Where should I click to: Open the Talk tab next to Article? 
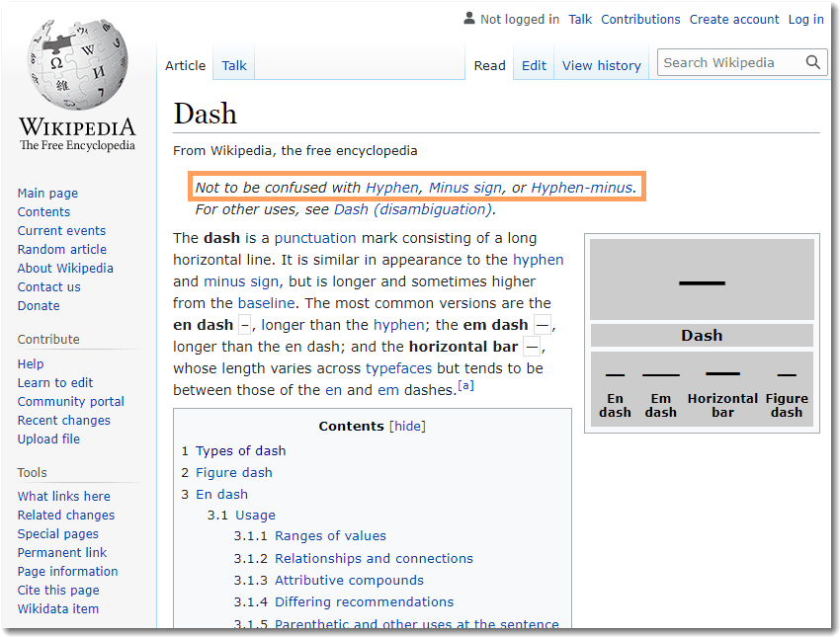234,65
